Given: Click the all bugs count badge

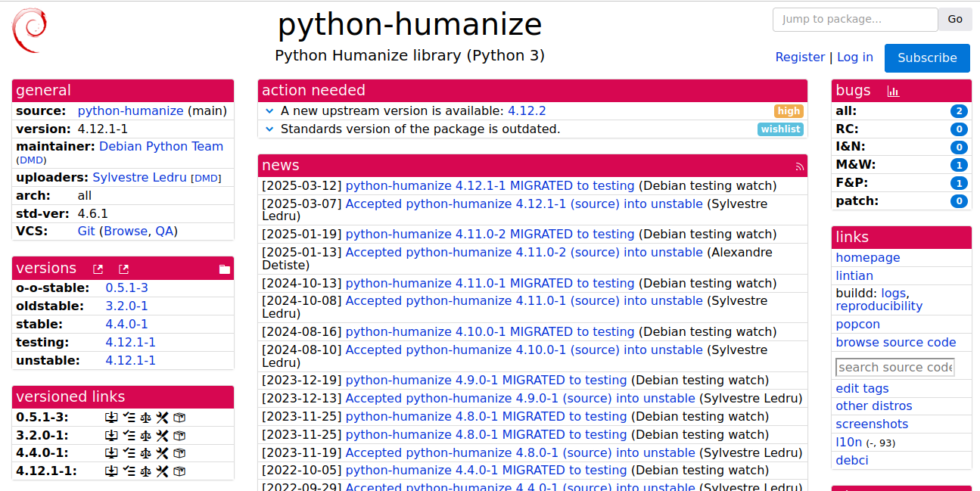Looking at the screenshot, I should click(960, 111).
